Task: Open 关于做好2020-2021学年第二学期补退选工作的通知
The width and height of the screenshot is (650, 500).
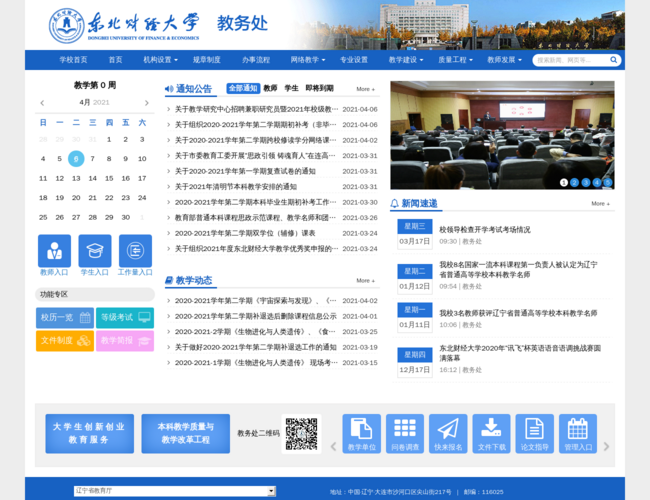Action: [x=255, y=347]
